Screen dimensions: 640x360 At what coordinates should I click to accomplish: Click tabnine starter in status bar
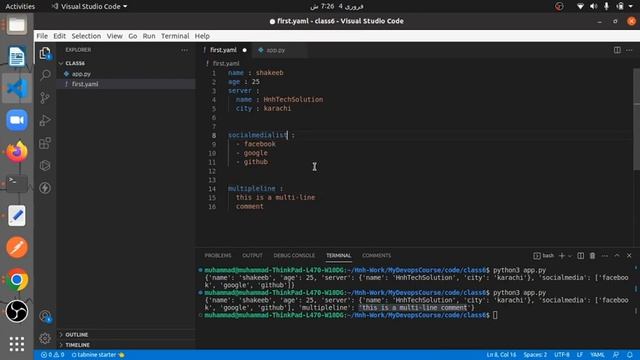pyautogui.click(x=98, y=355)
